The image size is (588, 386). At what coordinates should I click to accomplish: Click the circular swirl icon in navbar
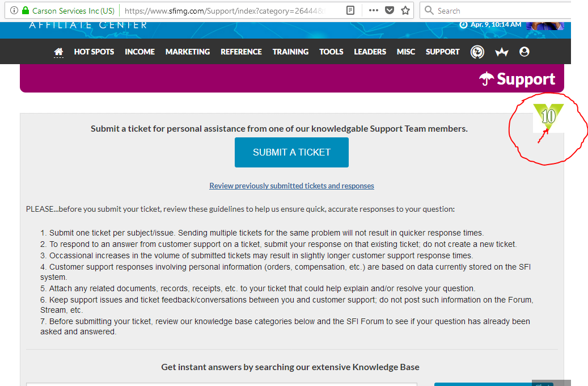pos(477,52)
